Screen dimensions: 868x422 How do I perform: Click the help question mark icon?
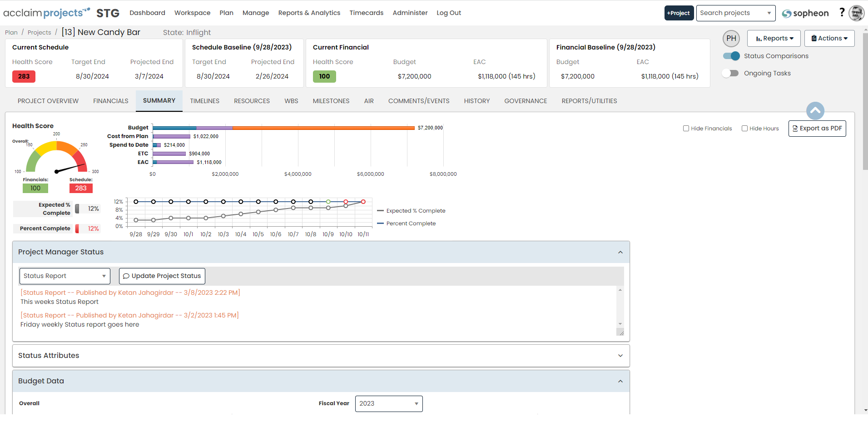[x=842, y=12]
